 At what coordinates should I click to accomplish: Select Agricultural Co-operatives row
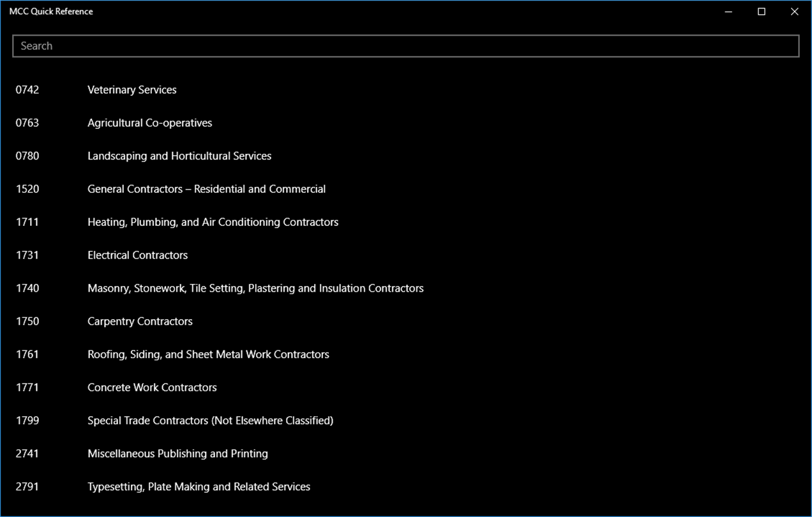click(149, 123)
